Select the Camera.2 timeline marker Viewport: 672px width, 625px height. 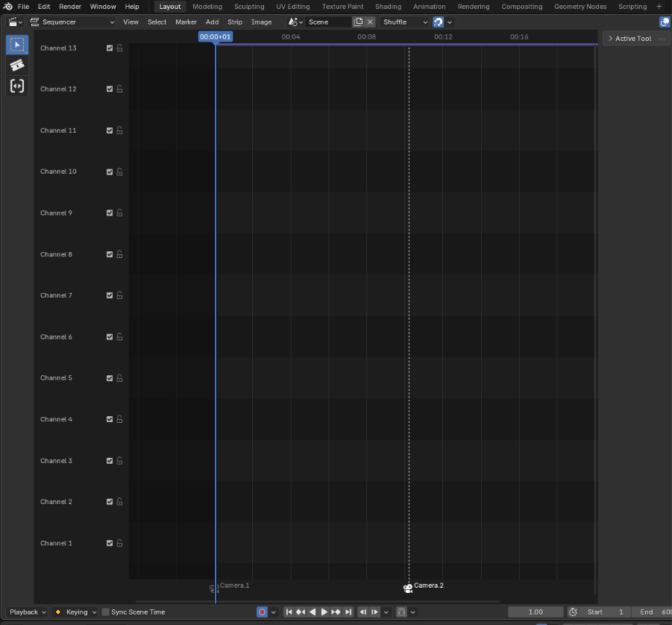click(407, 588)
